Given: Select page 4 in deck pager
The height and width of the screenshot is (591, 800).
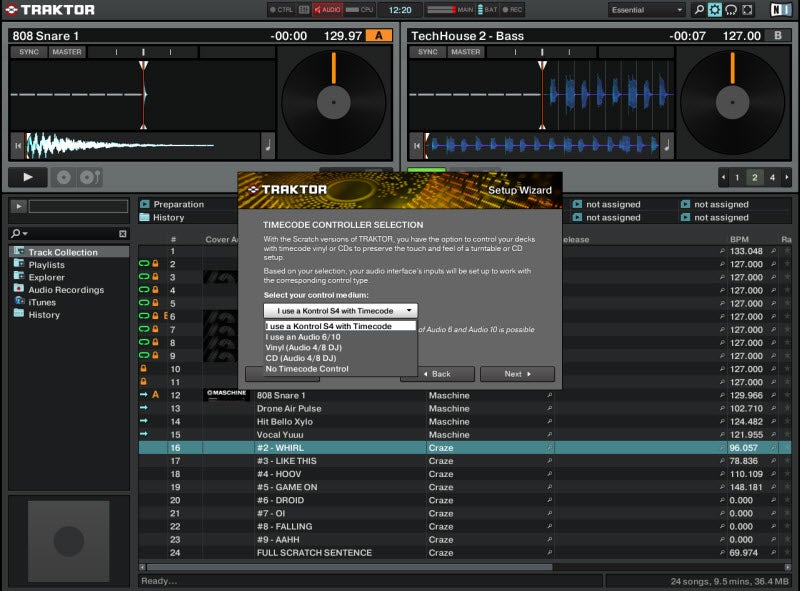Looking at the screenshot, I should pyautogui.click(x=772, y=178).
